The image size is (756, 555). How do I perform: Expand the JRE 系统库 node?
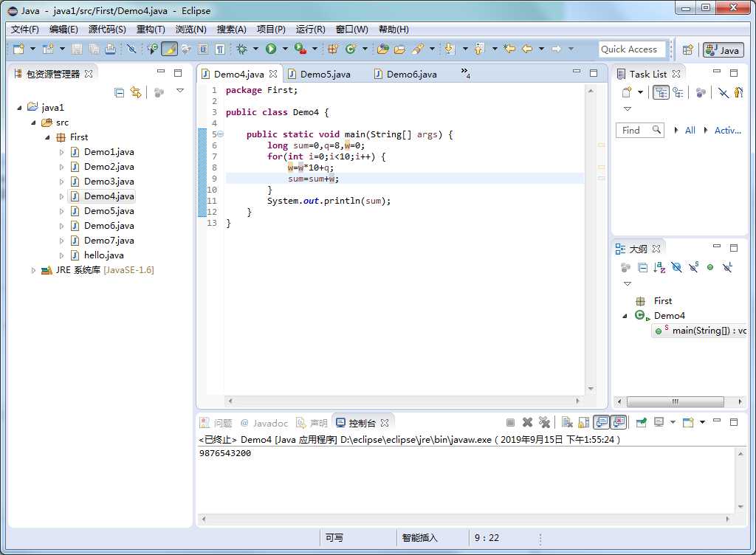(33, 270)
